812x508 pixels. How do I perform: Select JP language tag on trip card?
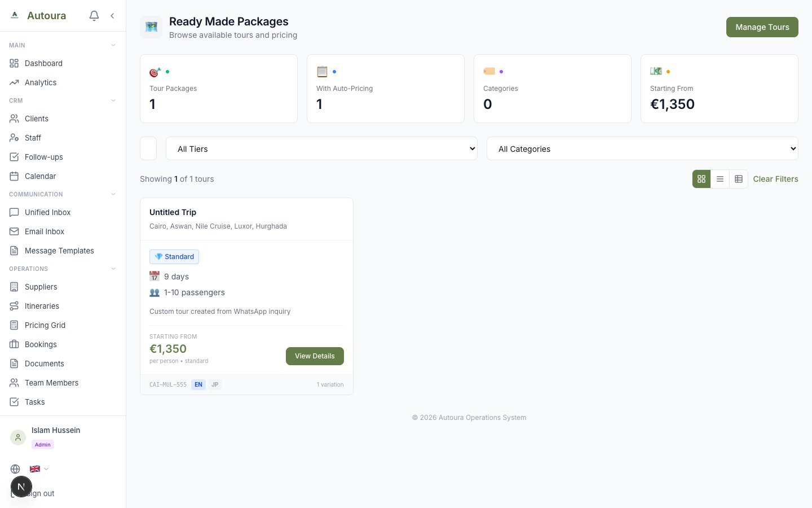[215, 384]
